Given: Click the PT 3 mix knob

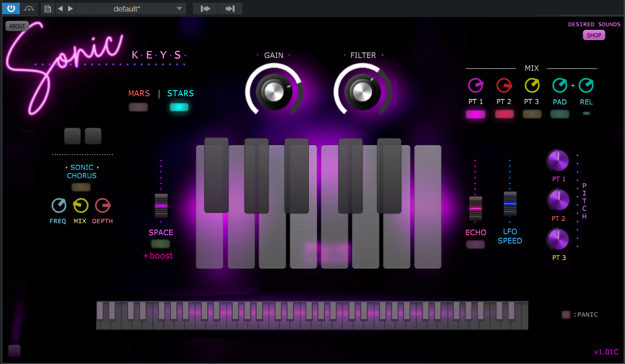Looking at the screenshot, I should tap(532, 85).
